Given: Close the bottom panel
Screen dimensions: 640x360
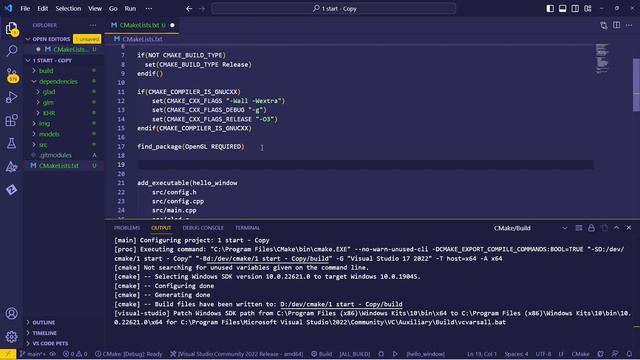Looking at the screenshot, I should point(629,228).
